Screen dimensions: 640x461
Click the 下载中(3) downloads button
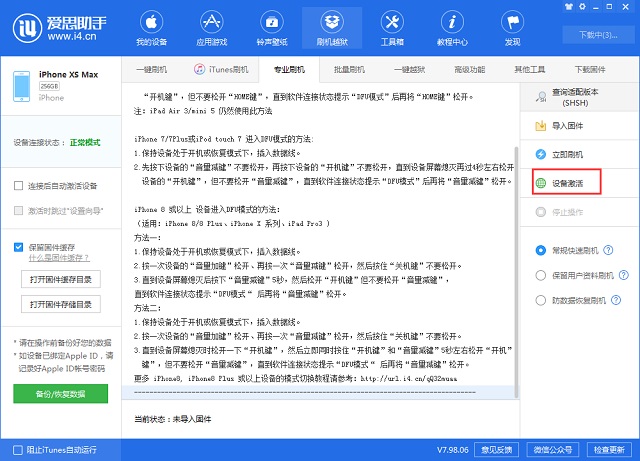(598, 35)
